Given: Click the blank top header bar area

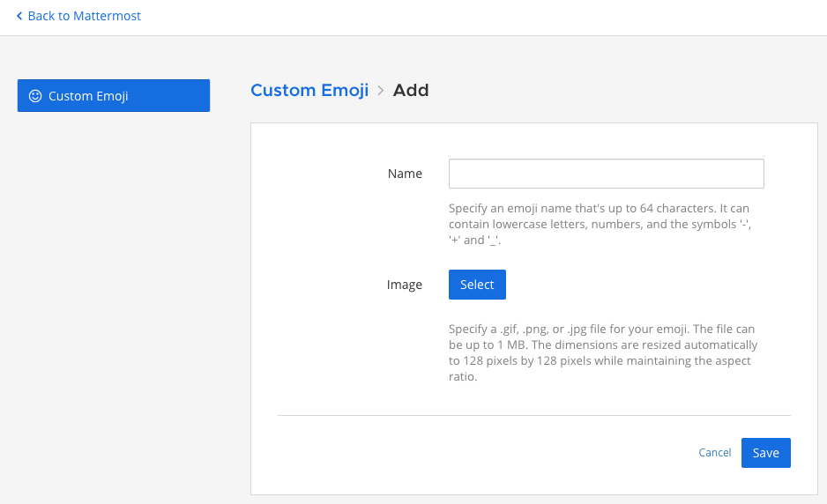Looking at the screenshot, I should click(x=485, y=16).
